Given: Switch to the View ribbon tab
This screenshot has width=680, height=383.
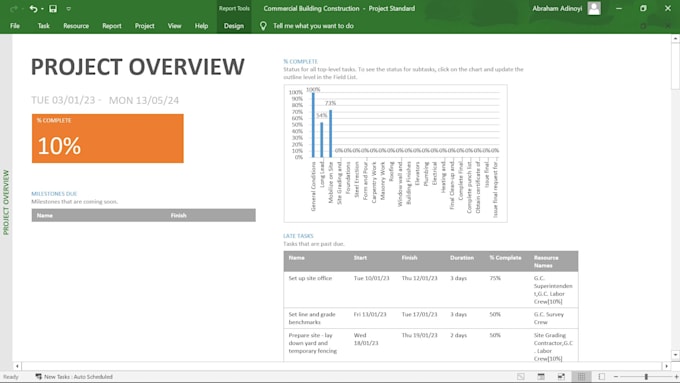Looking at the screenshot, I should [174, 26].
